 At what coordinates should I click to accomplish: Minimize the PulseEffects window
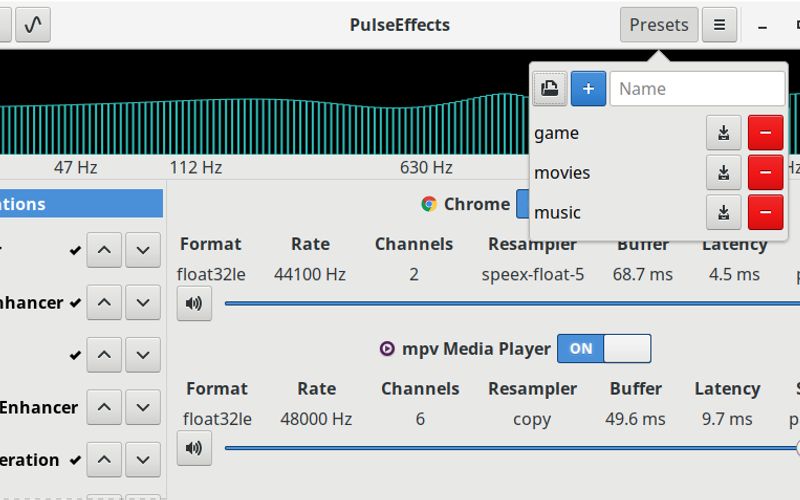(762, 25)
